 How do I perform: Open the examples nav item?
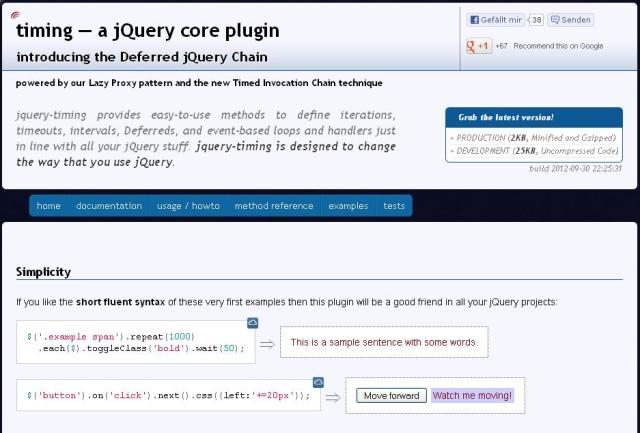(348, 206)
